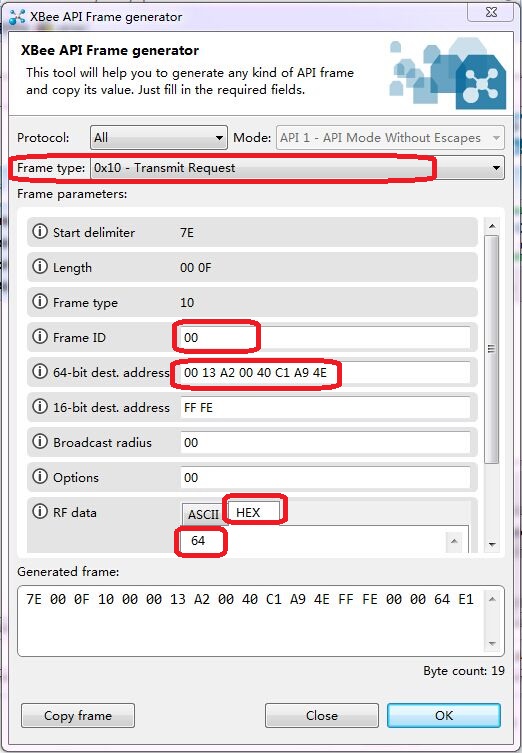Viewport: 522px width, 753px height.
Task: Click the Byte count: 19 label
Action: (x=464, y=671)
